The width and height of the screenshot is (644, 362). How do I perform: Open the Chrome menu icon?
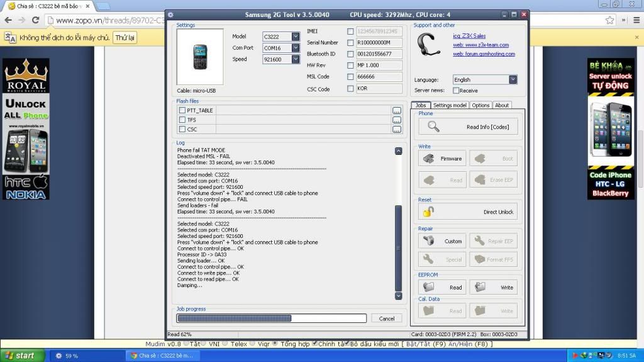point(636,20)
